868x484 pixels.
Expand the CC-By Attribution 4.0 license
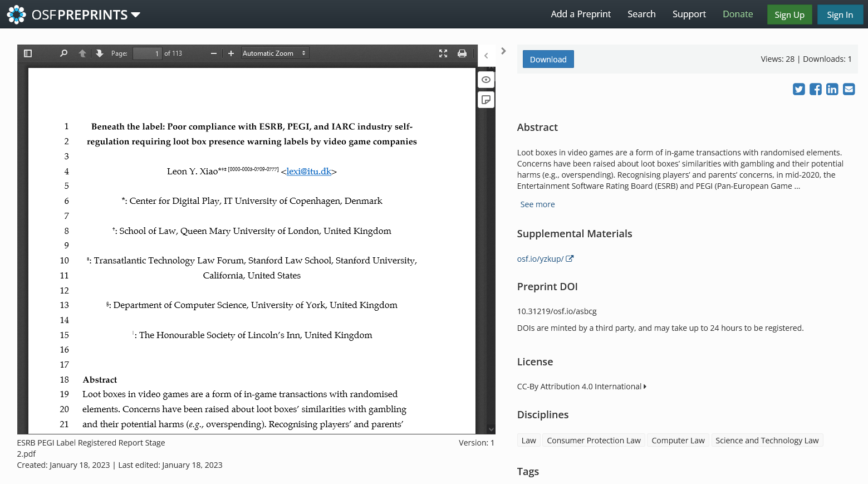point(582,387)
